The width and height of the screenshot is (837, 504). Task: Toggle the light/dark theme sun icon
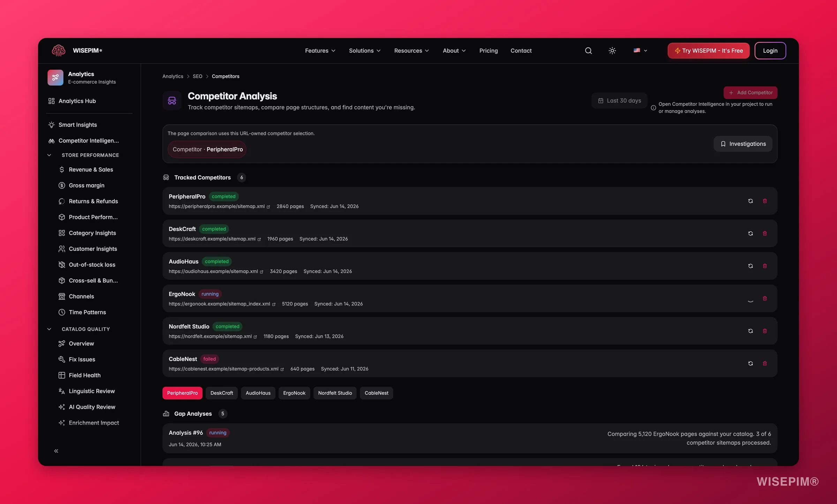click(x=612, y=51)
